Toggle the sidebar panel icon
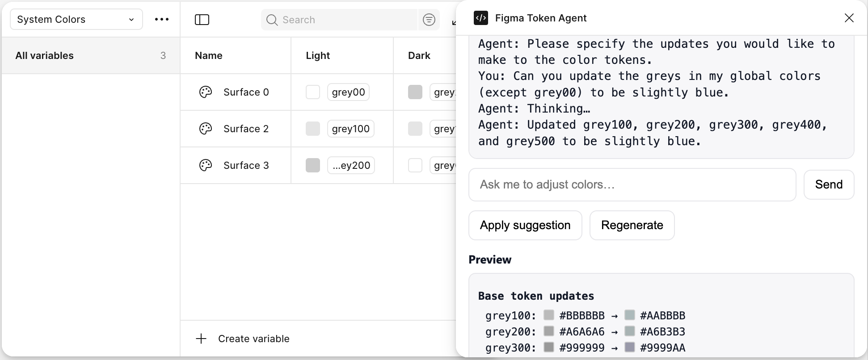Viewport: 868px width, 360px height. tap(202, 20)
